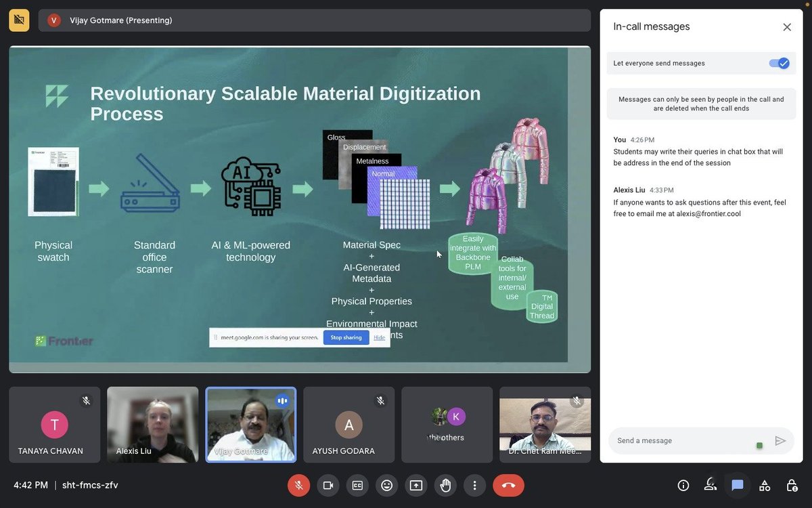Select TANAYA CHAVAN participant tile
The image size is (812, 508).
point(55,425)
